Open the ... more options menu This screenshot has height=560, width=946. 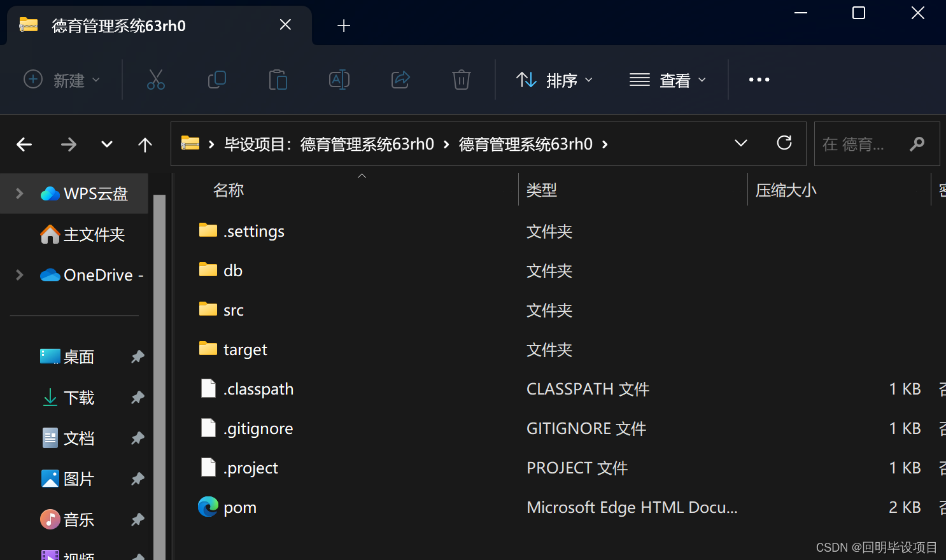click(x=759, y=80)
